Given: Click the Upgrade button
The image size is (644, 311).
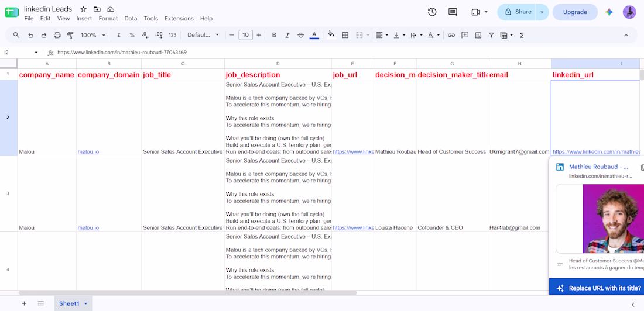Looking at the screenshot, I should click(x=574, y=12).
